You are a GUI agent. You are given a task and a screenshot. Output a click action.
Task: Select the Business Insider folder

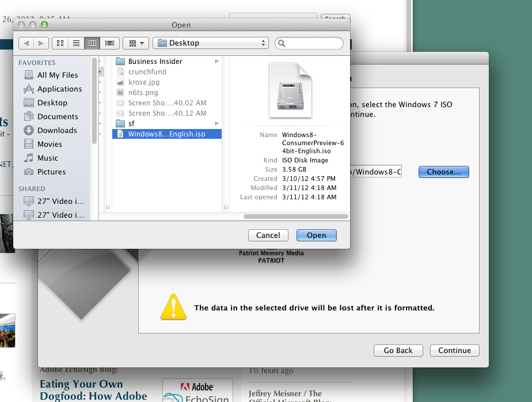pyautogui.click(x=166, y=62)
